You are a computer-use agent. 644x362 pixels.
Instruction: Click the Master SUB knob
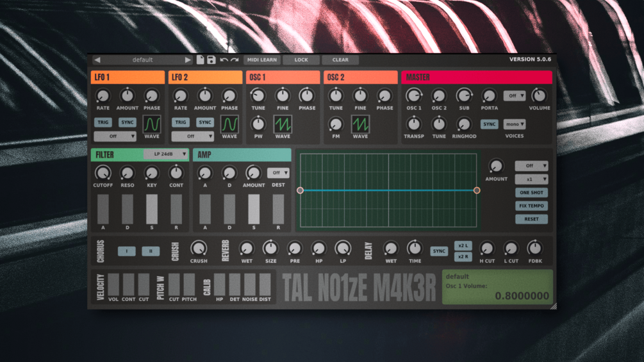[x=464, y=95]
